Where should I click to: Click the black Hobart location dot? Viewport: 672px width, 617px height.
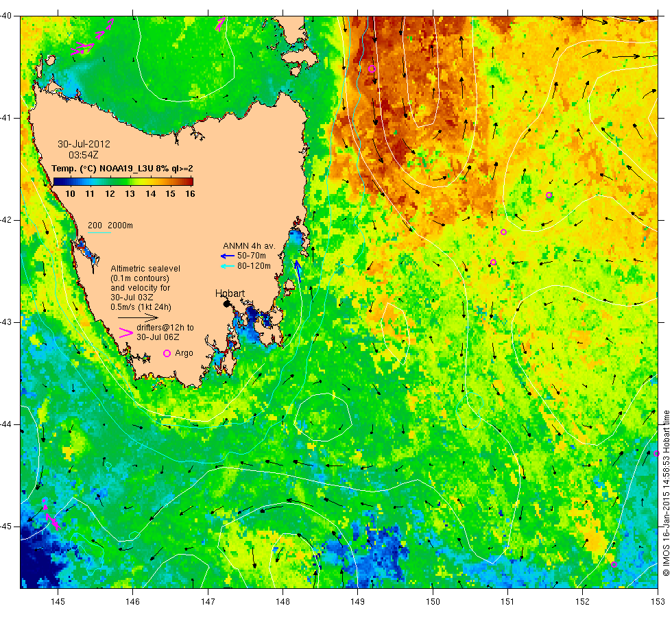[227, 304]
